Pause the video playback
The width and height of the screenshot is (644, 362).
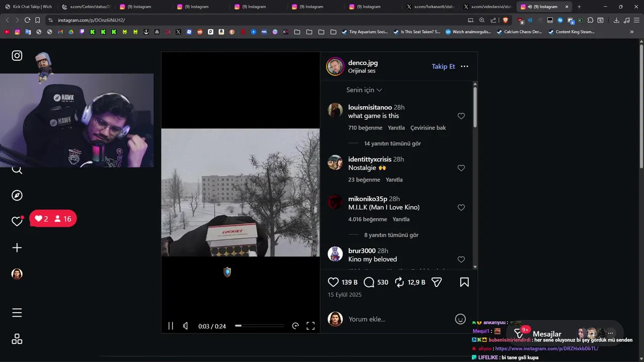tap(171, 326)
